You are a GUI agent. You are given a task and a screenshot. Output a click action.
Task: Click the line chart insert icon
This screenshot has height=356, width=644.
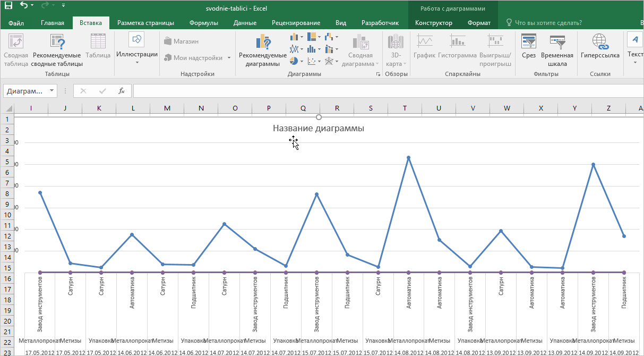click(294, 49)
